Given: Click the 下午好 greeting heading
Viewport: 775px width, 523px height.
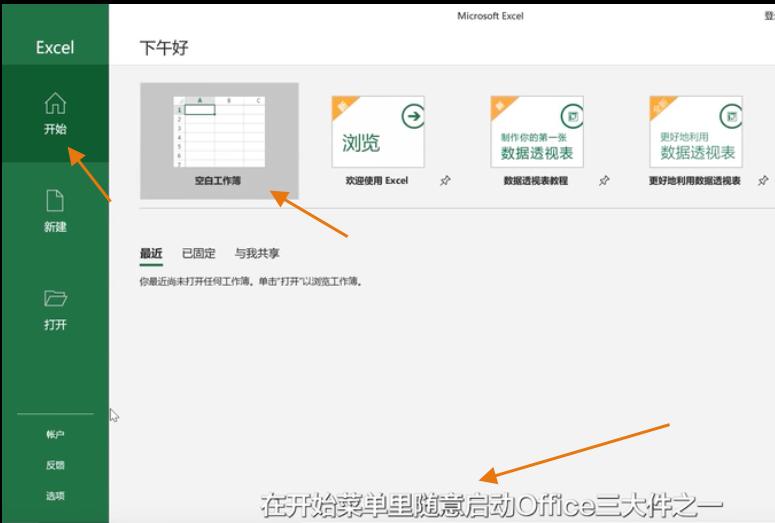Looking at the screenshot, I should [x=164, y=48].
